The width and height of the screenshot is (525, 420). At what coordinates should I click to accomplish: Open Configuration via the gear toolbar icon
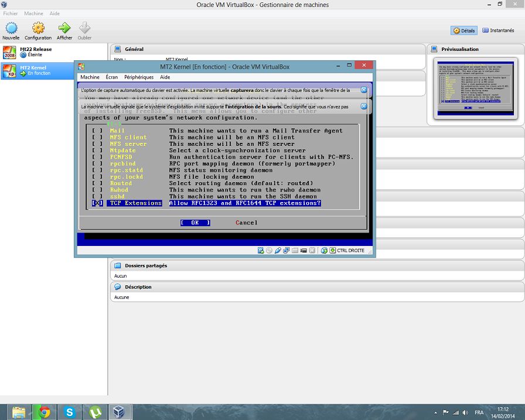(x=38, y=28)
